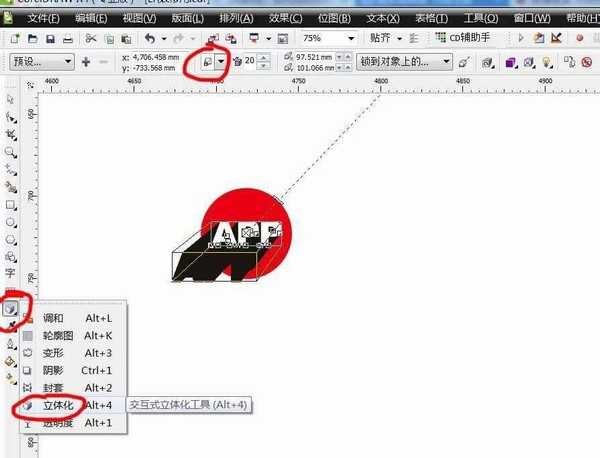This screenshot has width=600, height=458.
Task: Open the 预设 presets dropdown
Action: pos(66,61)
